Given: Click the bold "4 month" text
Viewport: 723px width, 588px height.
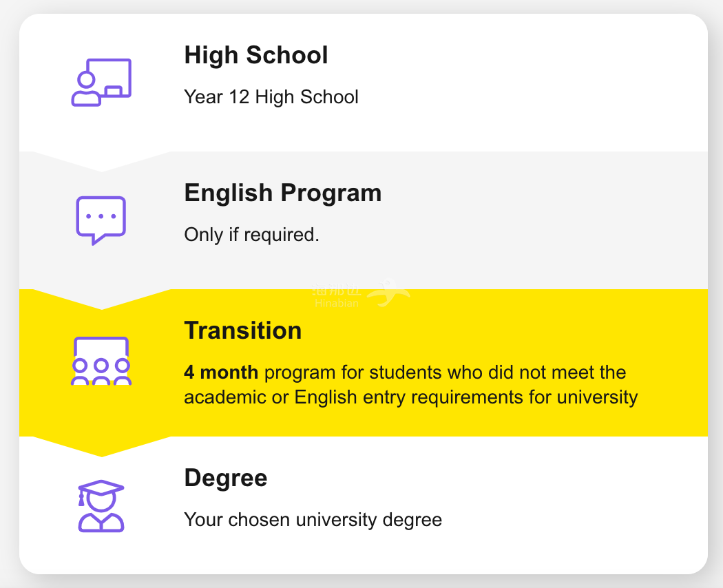Looking at the screenshot, I should click(x=221, y=373).
